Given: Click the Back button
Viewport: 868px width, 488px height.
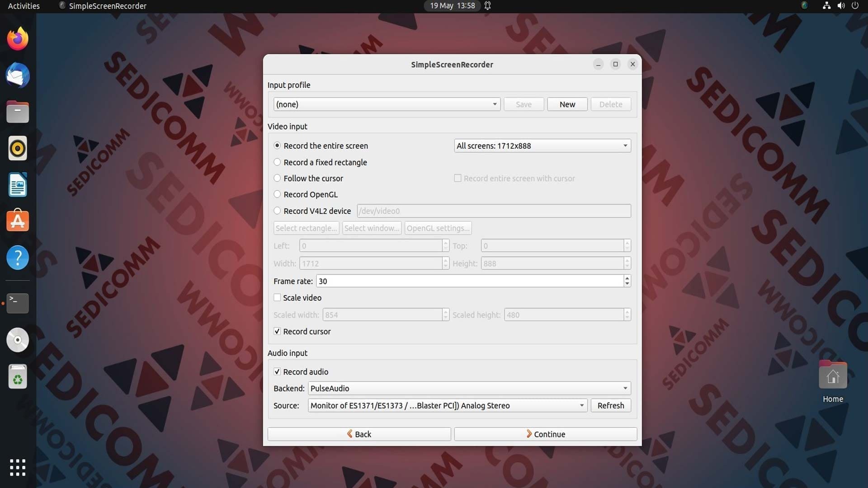Looking at the screenshot, I should tap(359, 434).
